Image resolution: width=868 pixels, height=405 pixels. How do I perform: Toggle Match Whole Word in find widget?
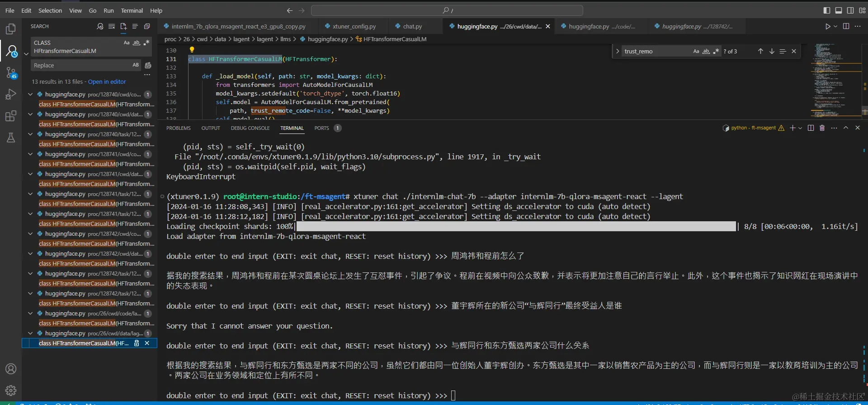pyautogui.click(x=706, y=51)
